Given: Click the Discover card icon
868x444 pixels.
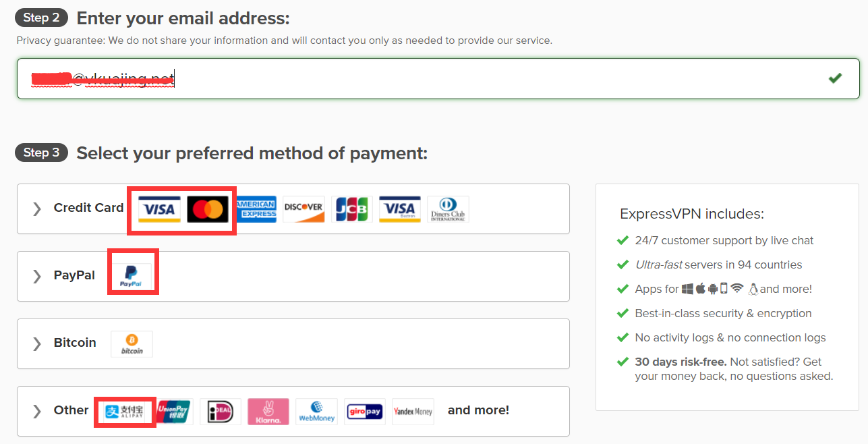Looking at the screenshot, I should click(303, 209).
